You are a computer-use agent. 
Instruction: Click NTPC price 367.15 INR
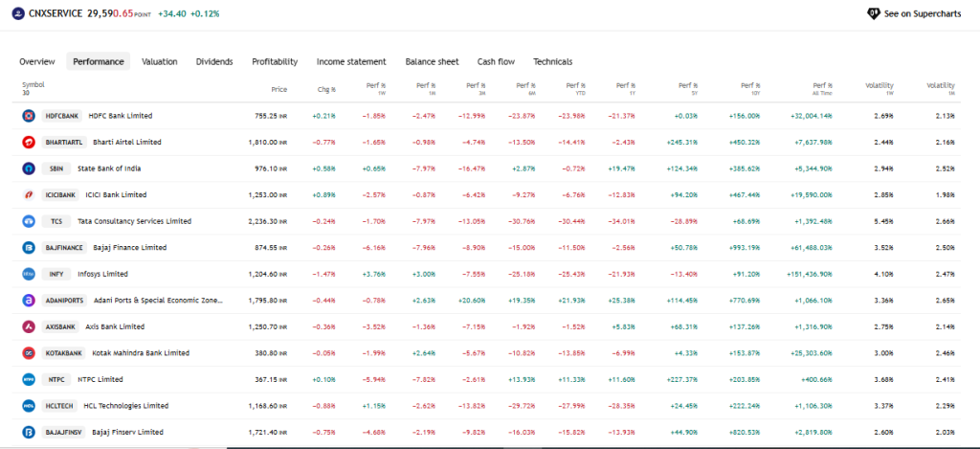269,379
